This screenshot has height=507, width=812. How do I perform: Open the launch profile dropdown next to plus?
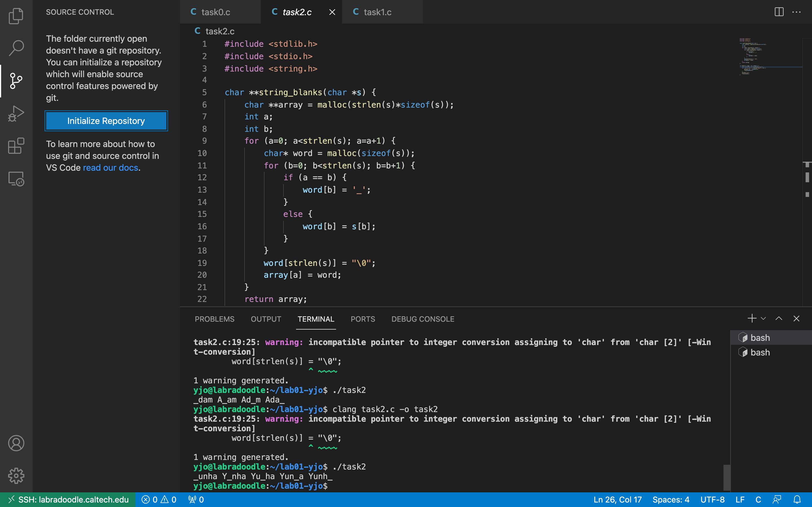[x=763, y=319]
